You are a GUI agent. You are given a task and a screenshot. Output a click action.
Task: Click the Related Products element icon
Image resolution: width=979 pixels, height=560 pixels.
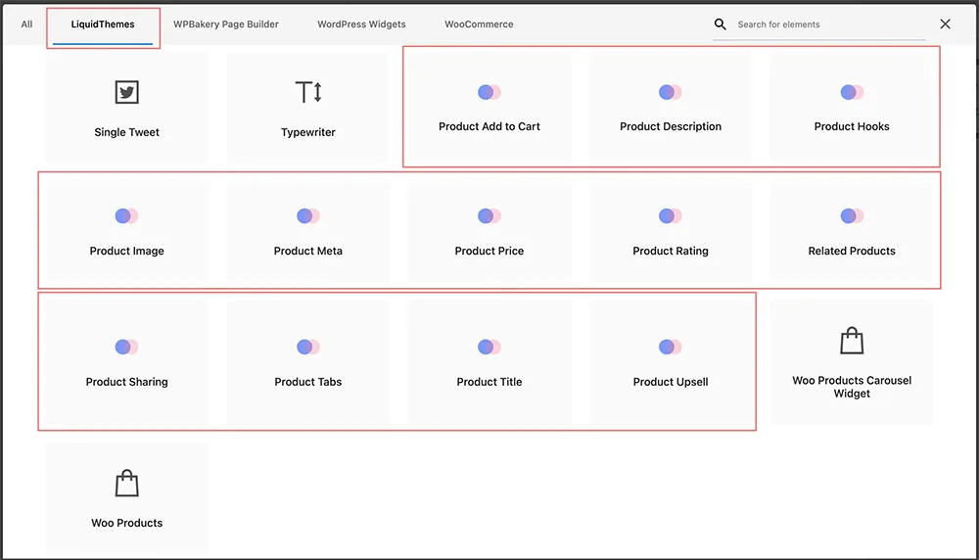pos(852,216)
